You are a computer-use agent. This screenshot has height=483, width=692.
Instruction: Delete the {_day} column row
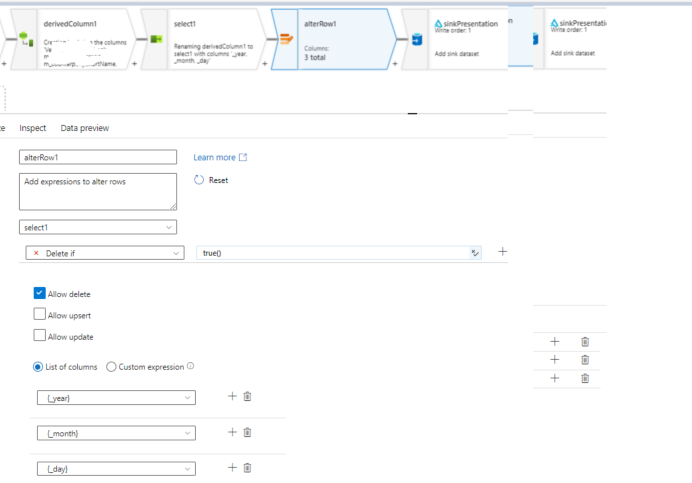point(247,467)
